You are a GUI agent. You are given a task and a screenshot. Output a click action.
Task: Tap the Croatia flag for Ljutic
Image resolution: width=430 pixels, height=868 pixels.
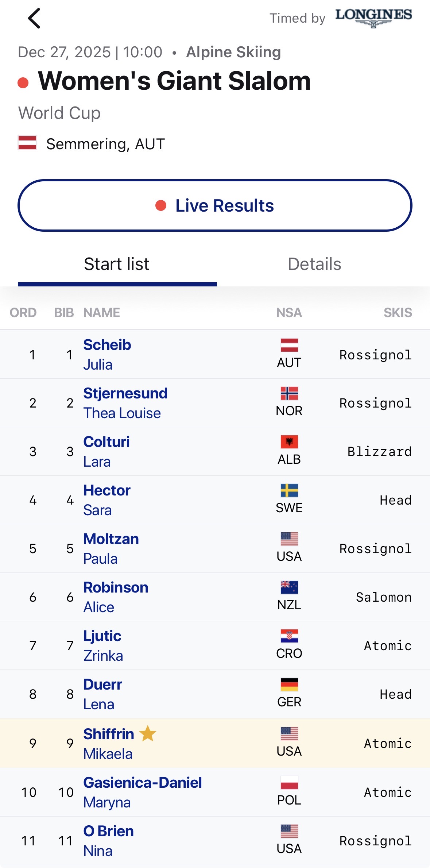pyautogui.click(x=289, y=636)
